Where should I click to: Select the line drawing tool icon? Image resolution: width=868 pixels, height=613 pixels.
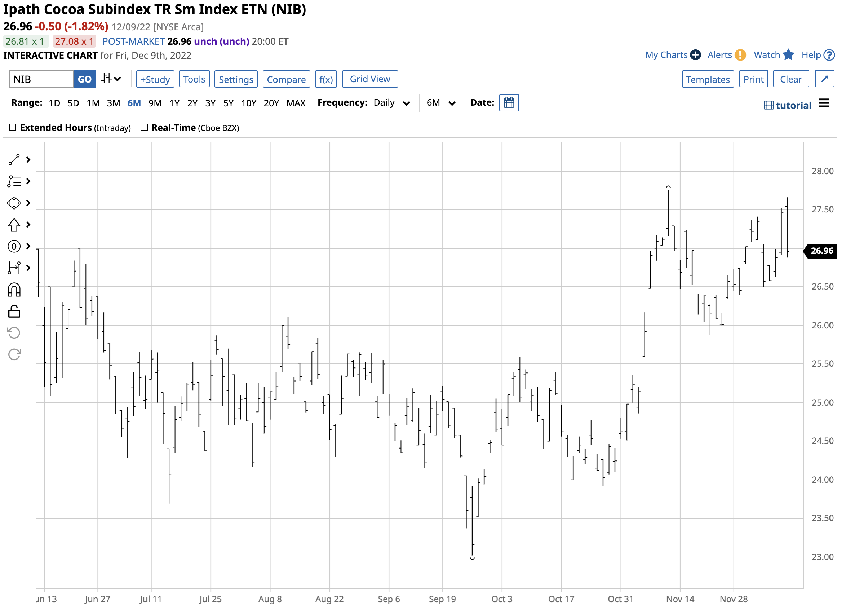[x=14, y=160]
